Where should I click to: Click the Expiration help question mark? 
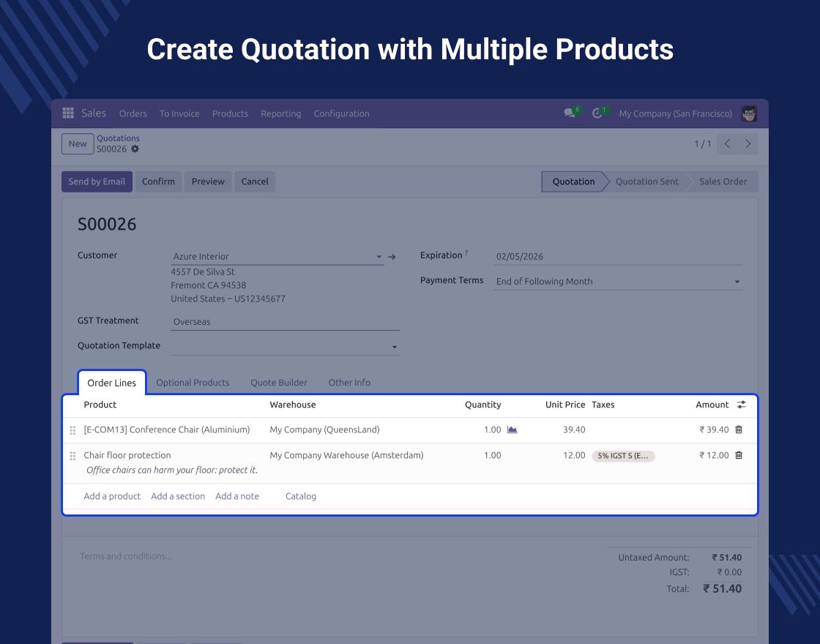466,252
